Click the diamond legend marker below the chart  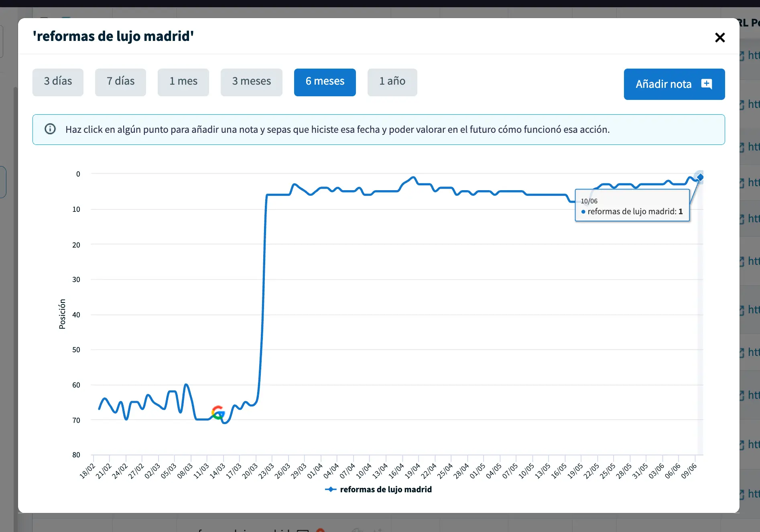click(x=330, y=489)
